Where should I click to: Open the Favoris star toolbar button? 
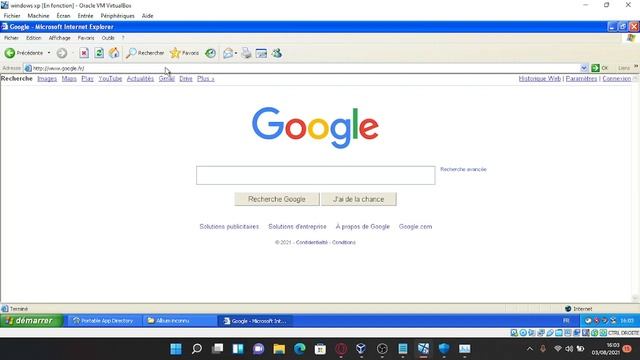[x=184, y=53]
